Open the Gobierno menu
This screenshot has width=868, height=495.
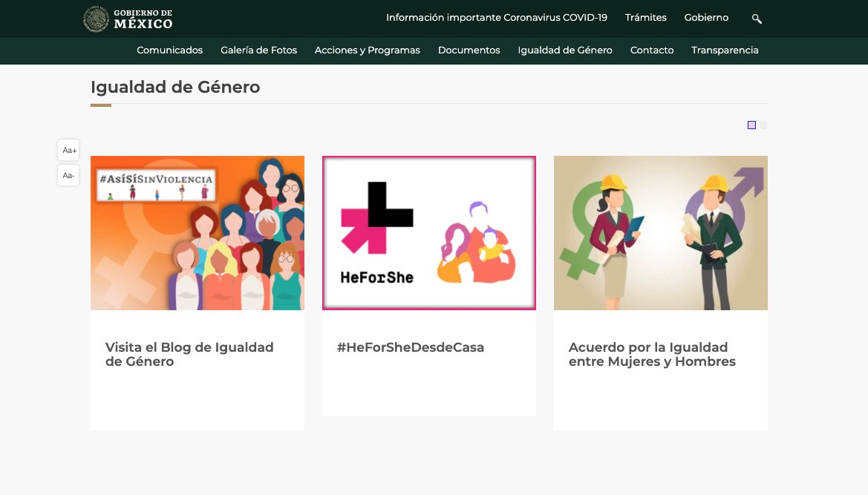point(706,18)
